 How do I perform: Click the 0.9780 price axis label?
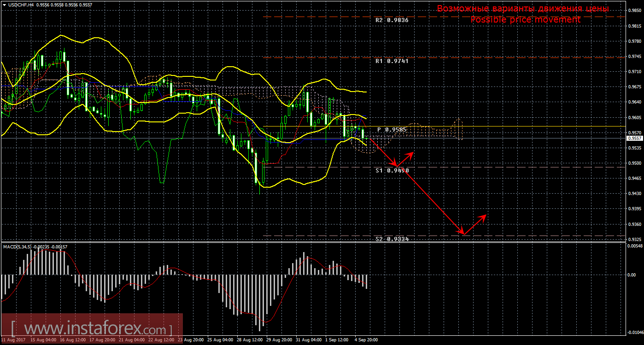(635, 41)
